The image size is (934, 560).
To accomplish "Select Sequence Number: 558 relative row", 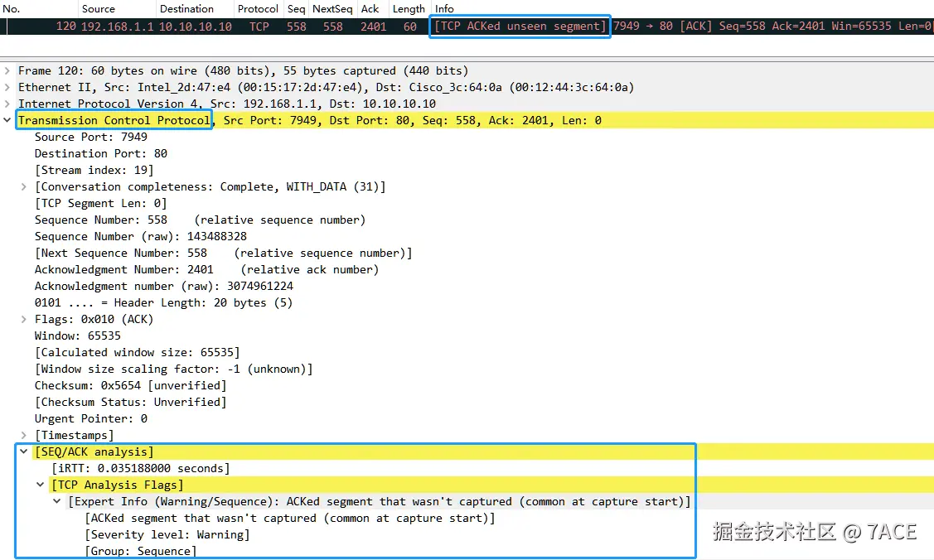I will pyautogui.click(x=201, y=220).
